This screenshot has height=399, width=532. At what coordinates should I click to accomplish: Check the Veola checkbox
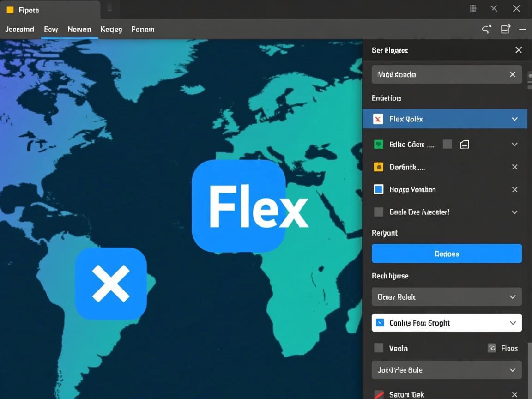point(378,348)
